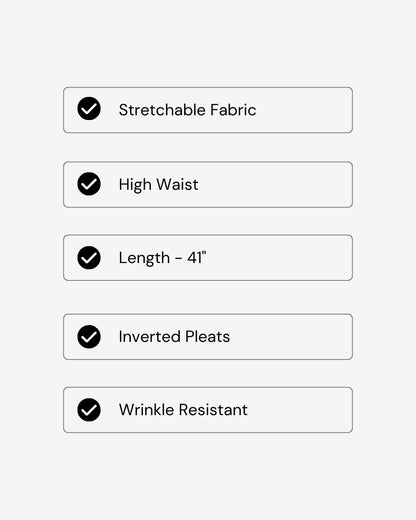Viewport: 416px width, 520px height.
Task: Select the Stretchable Fabric feature box
Action: pos(208,110)
